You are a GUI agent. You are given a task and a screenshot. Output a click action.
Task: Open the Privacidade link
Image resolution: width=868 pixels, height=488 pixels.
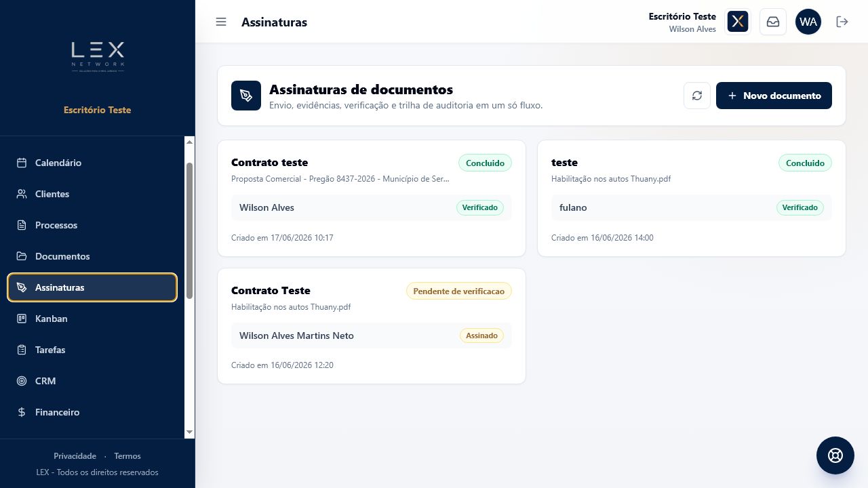(75, 456)
